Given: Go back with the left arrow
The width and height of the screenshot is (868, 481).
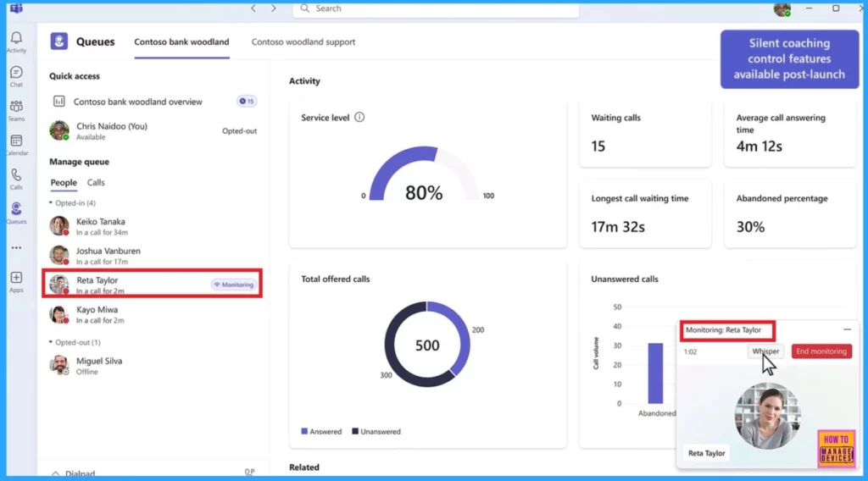Looking at the screenshot, I should click(253, 8).
